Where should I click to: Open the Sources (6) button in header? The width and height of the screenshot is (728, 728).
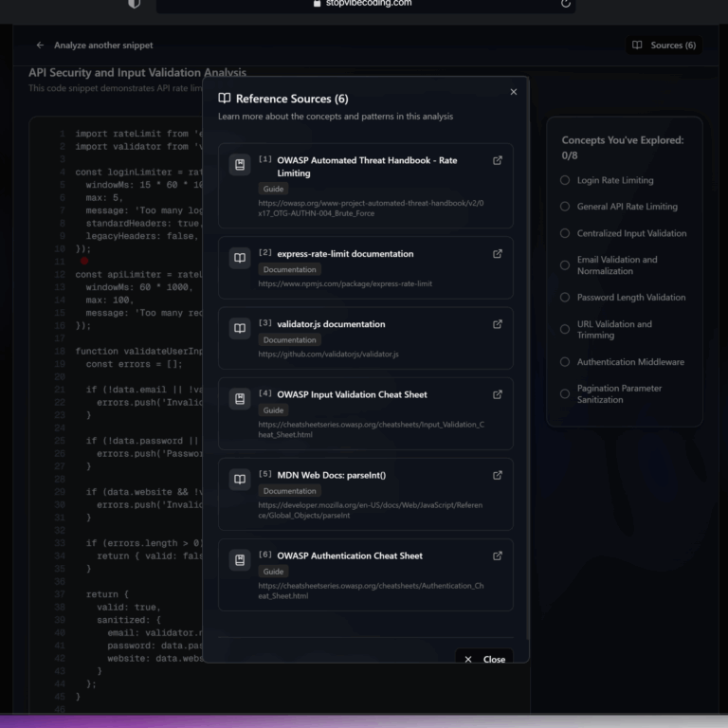tap(664, 45)
